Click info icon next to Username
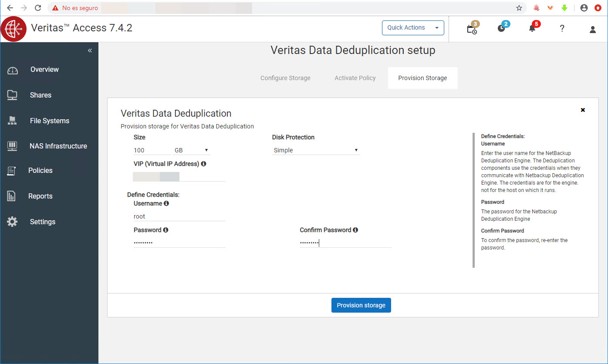Image resolution: width=608 pixels, height=364 pixels. 166,203
